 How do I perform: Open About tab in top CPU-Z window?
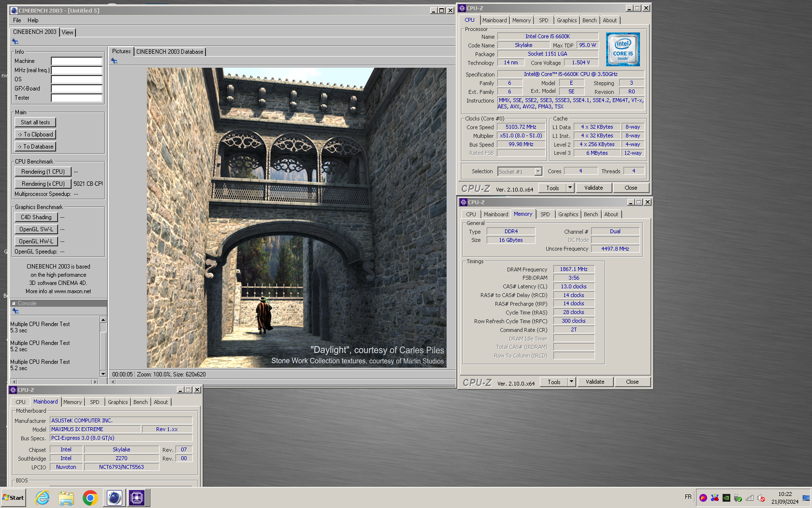point(610,20)
